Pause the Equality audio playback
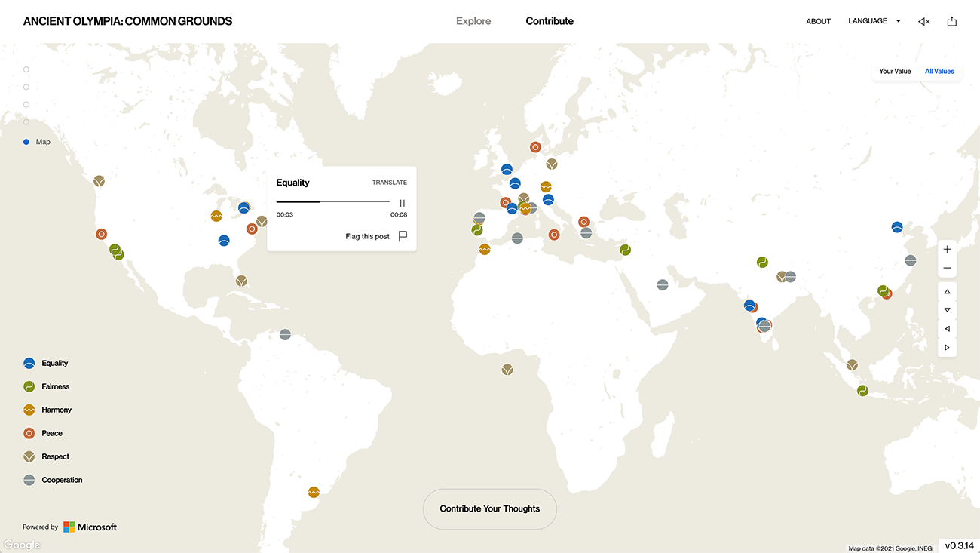 (x=403, y=203)
